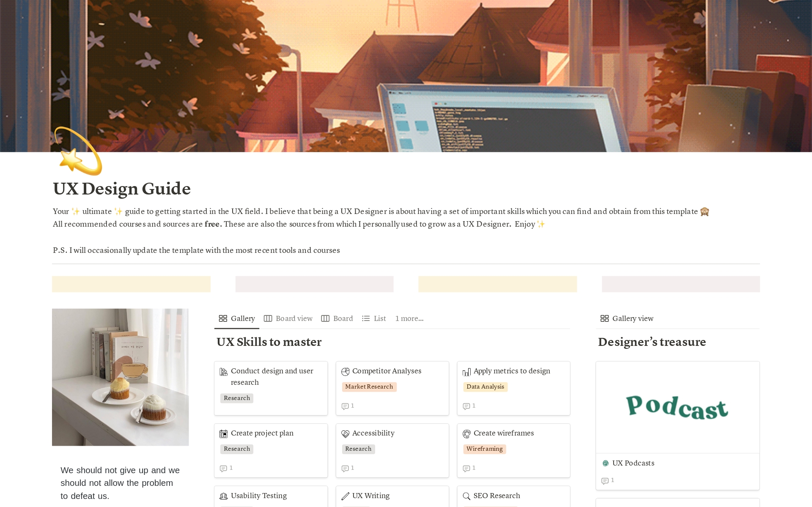Click the Market Research tag
812x507 pixels.
[369, 386]
